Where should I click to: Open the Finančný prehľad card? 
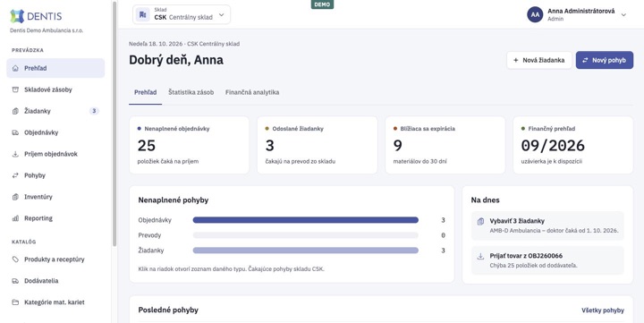click(573, 145)
